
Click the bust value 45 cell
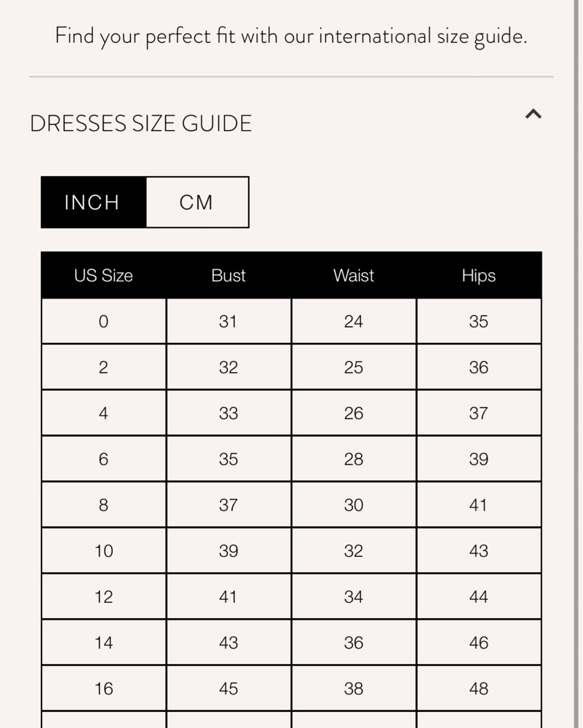click(x=229, y=689)
